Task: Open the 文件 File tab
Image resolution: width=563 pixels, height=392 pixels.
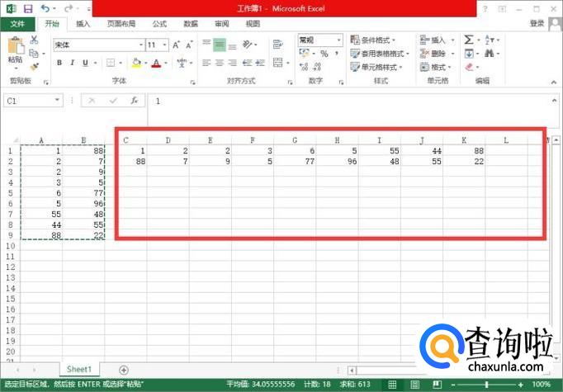Action: (x=17, y=24)
